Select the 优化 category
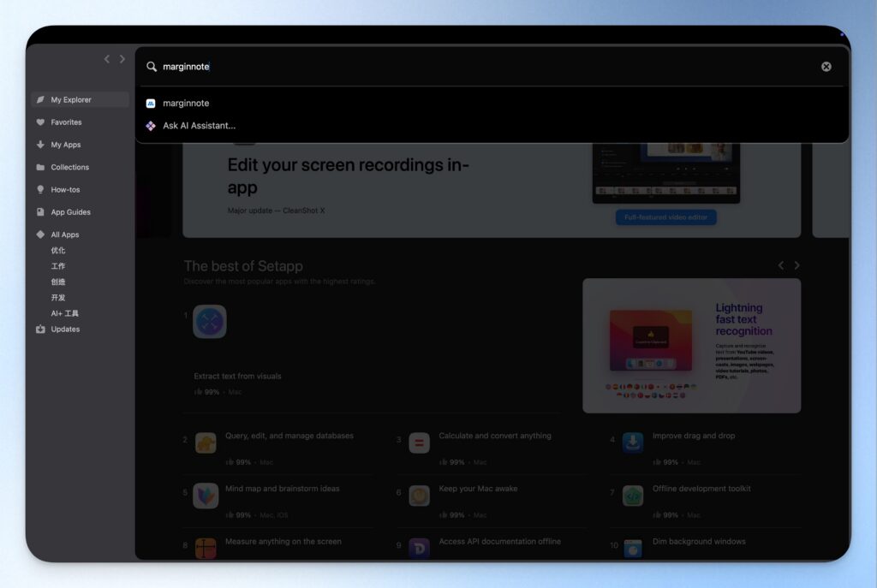 click(57, 251)
